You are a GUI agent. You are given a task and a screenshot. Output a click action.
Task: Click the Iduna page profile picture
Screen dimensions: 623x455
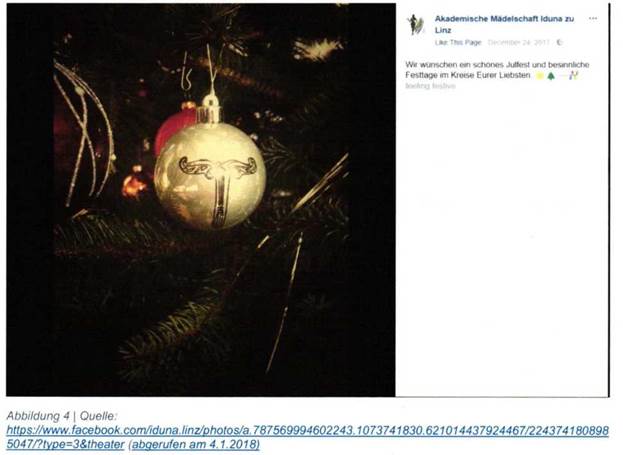[416, 25]
